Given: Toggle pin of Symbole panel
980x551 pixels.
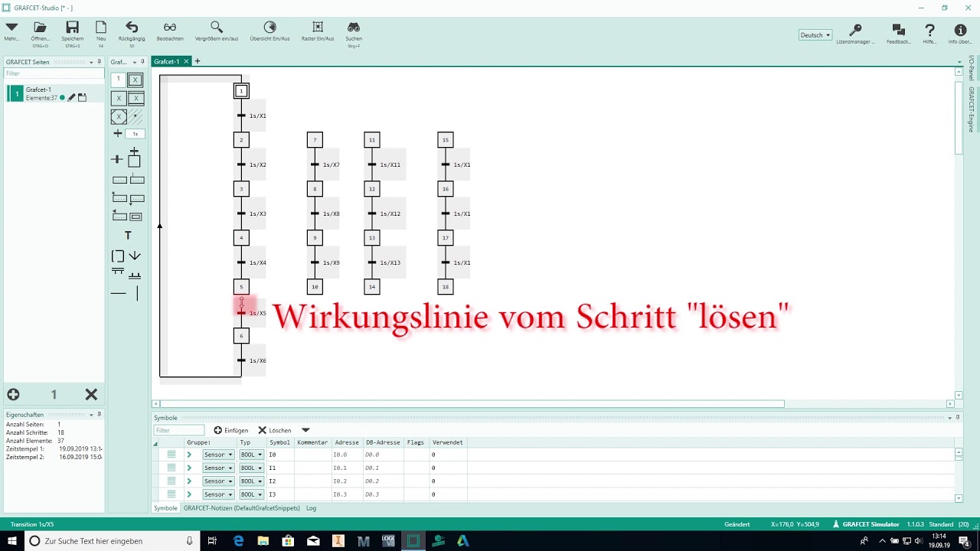Looking at the screenshot, I should 957,418.
